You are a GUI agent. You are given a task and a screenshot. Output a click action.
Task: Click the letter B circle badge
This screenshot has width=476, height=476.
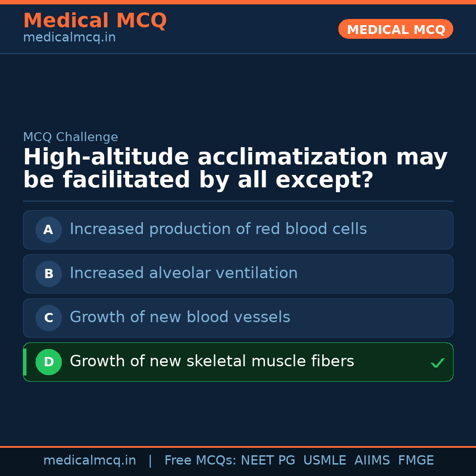pyautogui.click(x=48, y=274)
